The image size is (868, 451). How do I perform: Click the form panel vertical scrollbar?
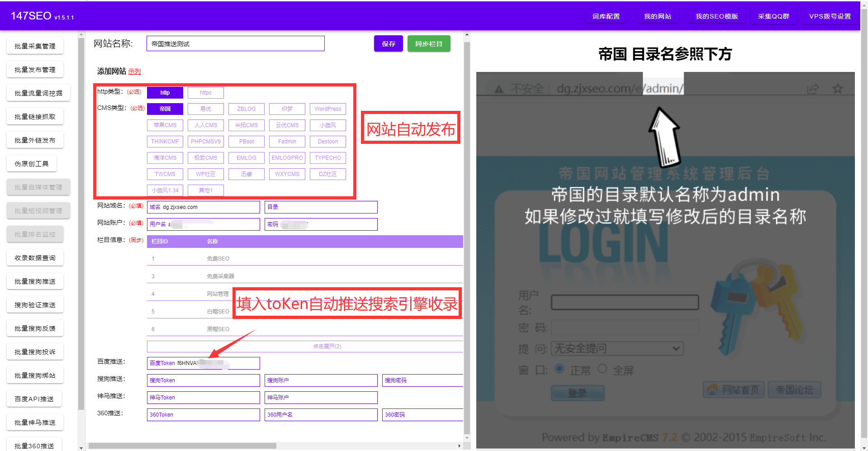tap(467, 238)
